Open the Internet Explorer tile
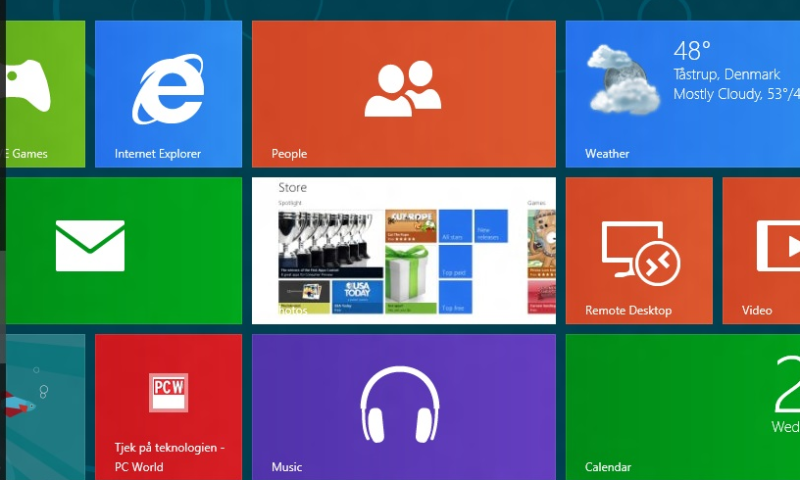The width and height of the screenshot is (800, 480). click(x=168, y=94)
